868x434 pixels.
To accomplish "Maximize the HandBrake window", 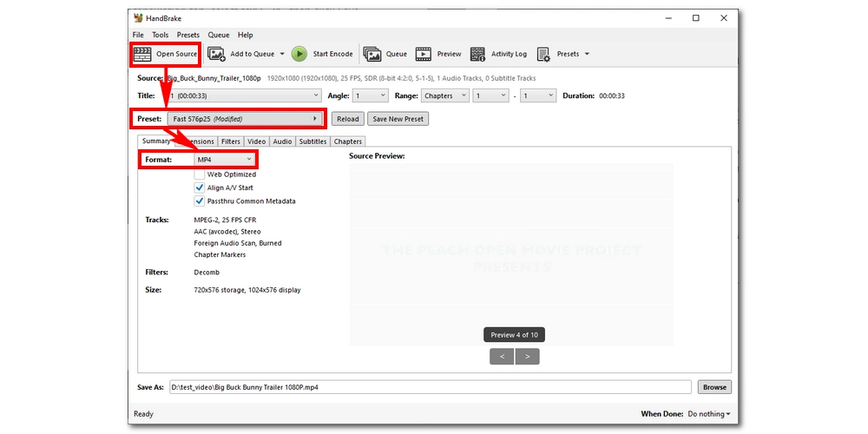I will coord(696,17).
